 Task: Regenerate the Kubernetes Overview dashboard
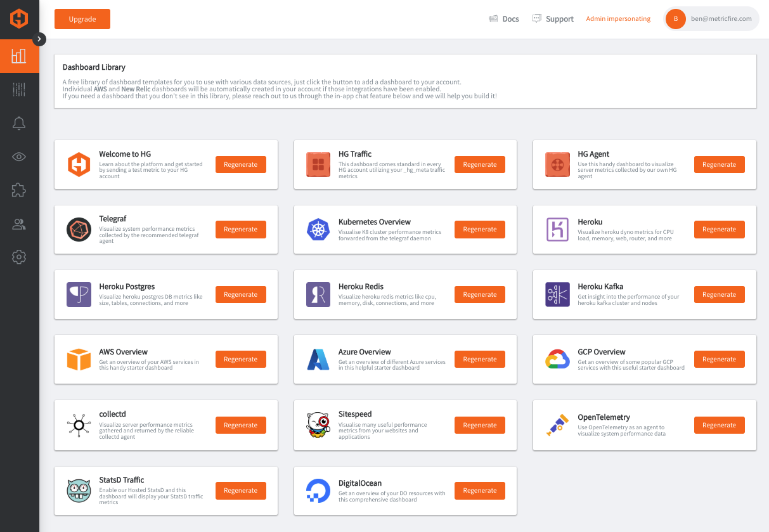(x=480, y=230)
